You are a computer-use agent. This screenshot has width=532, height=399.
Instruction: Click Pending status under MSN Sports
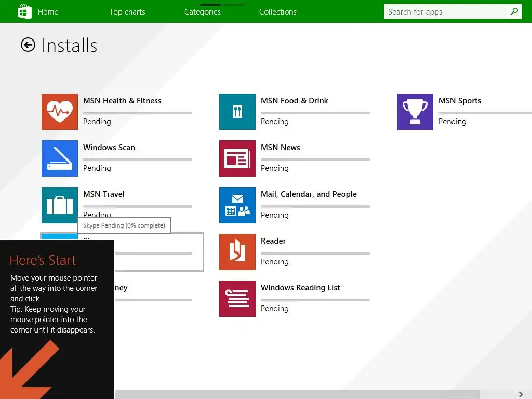[453, 122]
